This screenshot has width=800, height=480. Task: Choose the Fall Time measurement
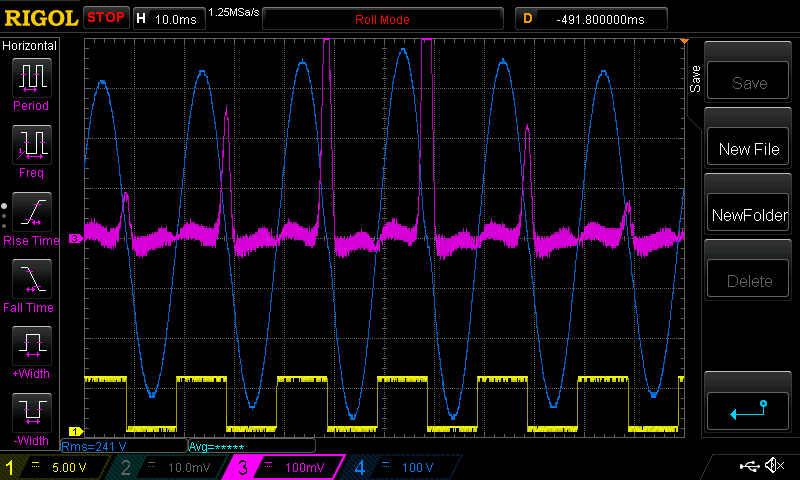coord(31,282)
